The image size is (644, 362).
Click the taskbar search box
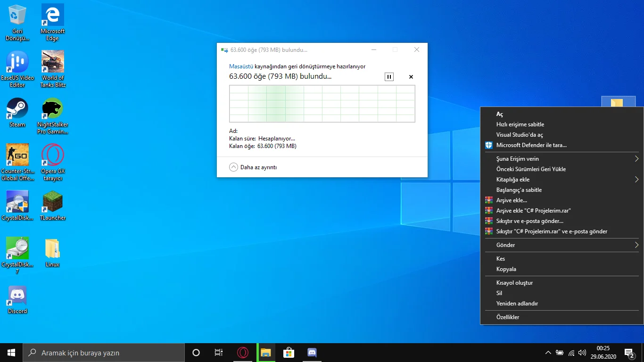pyautogui.click(x=104, y=353)
